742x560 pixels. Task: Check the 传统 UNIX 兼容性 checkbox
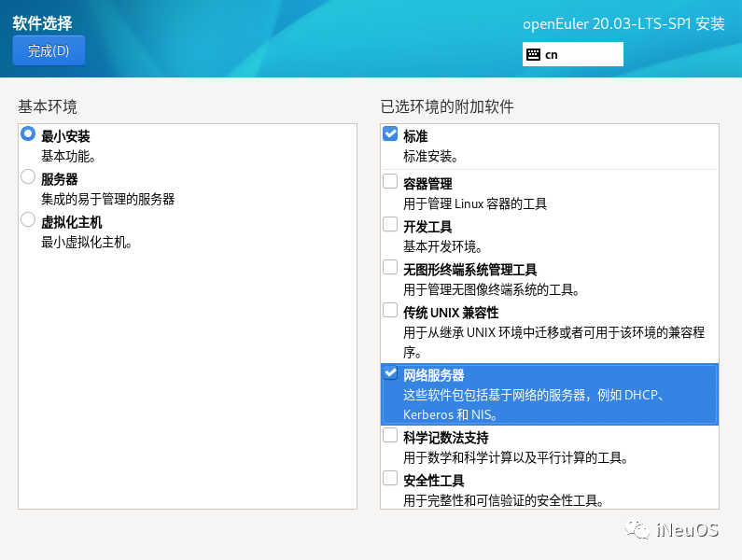point(390,311)
